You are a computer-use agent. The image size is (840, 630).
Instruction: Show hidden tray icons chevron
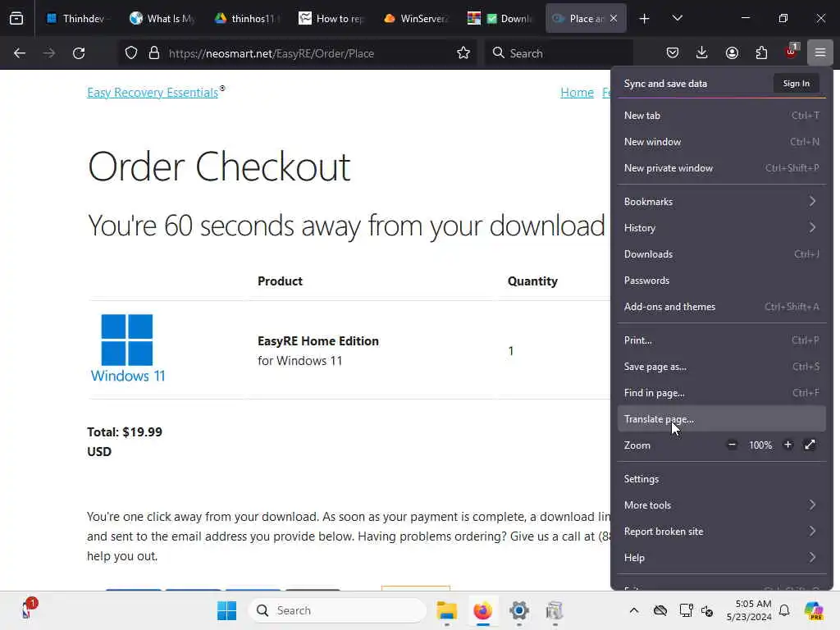click(x=634, y=610)
